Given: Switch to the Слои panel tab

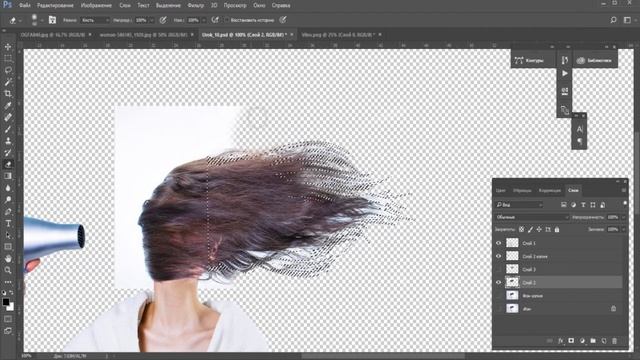Looking at the screenshot, I should click(x=573, y=190).
